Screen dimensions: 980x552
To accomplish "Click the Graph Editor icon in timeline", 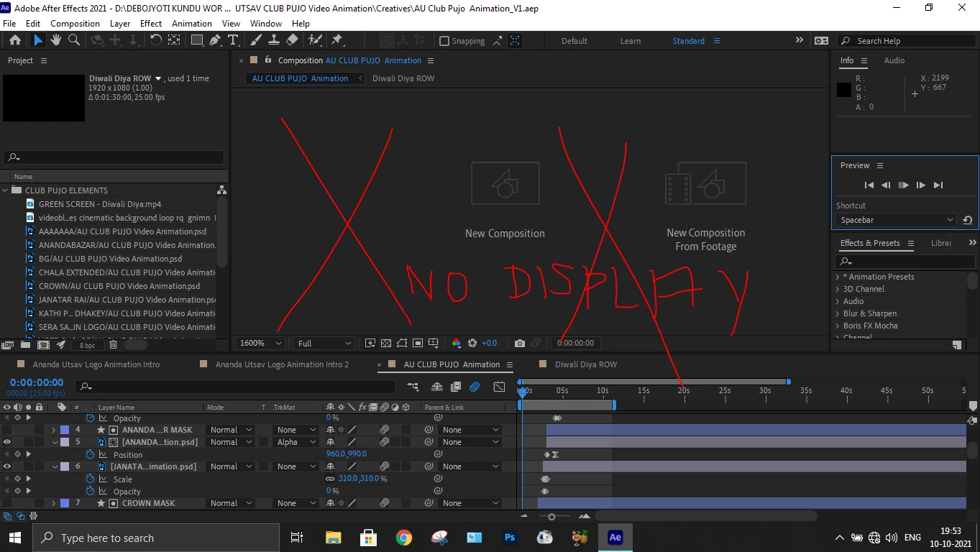I will pyautogui.click(x=499, y=387).
